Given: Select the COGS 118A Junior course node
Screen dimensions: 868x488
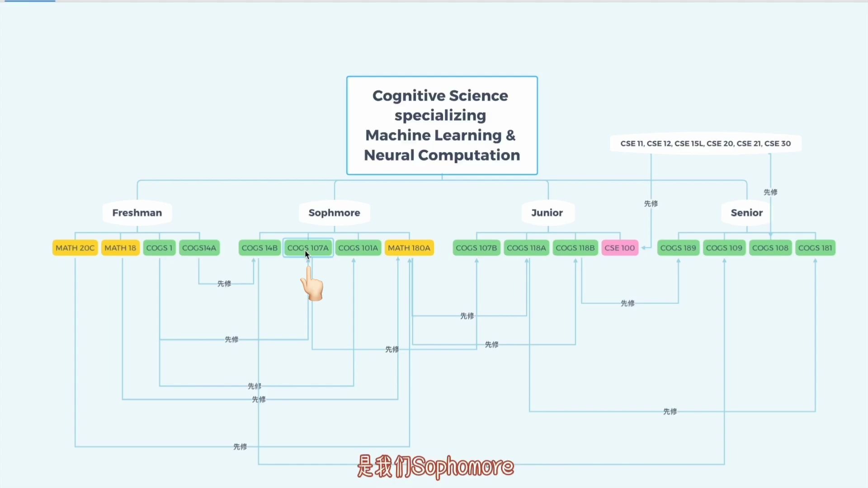Looking at the screenshot, I should point(526,247).
